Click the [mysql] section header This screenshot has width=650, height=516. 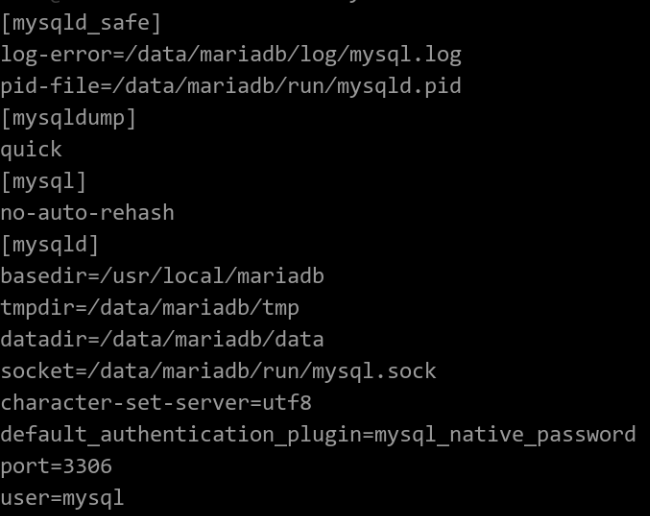pos(44,182)
